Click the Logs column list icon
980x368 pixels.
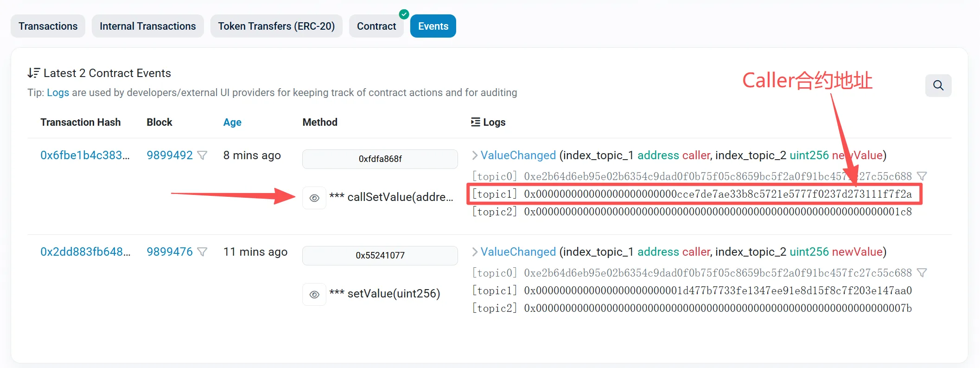[x=475, y=122]
